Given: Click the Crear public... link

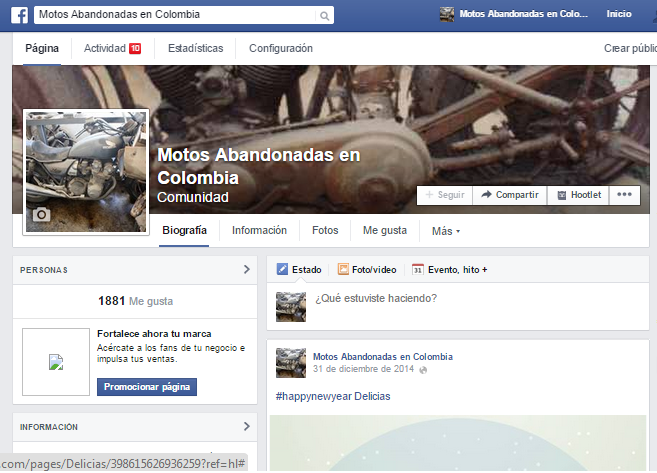Looking at the screenshot, I should [630, 49].
